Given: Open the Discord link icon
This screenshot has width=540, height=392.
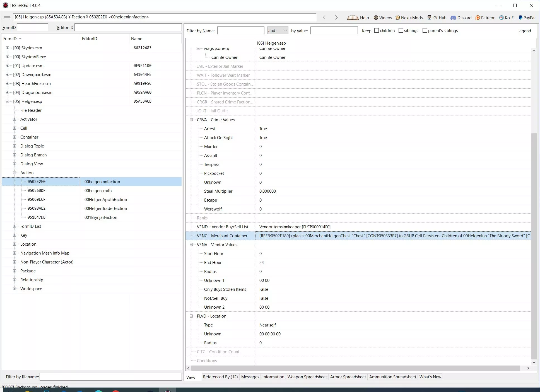Looking at the screenshot, I should (453, 18).
